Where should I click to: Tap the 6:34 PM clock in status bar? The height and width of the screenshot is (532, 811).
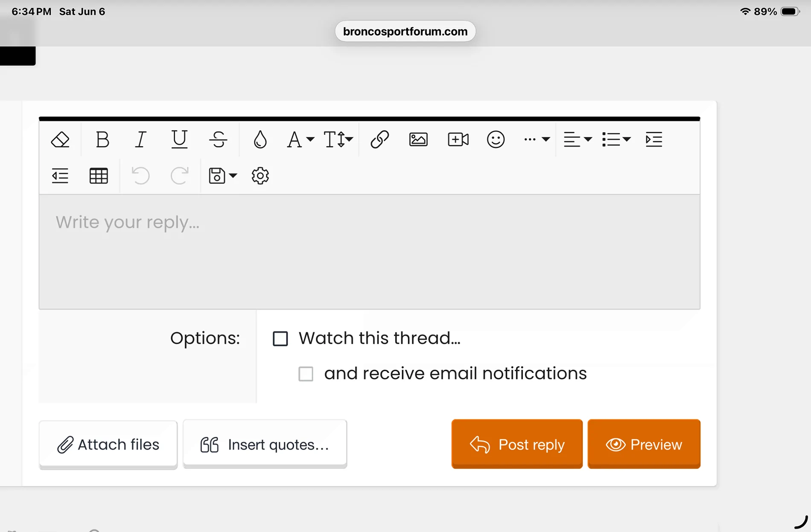[31, 12]
